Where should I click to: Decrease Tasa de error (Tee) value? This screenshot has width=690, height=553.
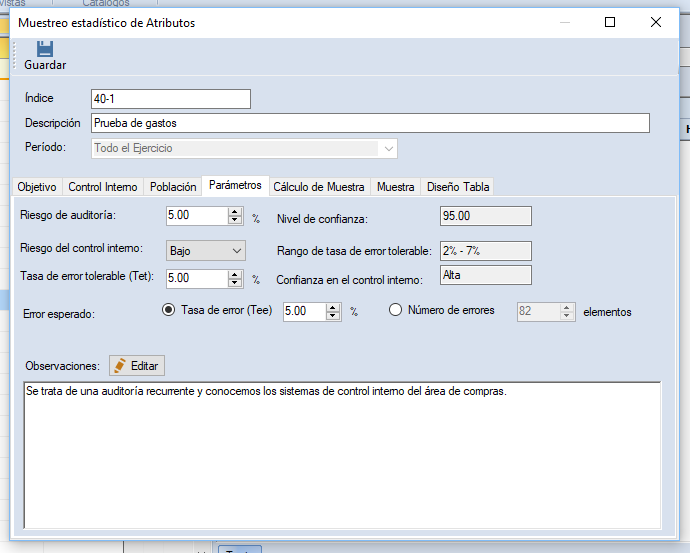[333, 316]
